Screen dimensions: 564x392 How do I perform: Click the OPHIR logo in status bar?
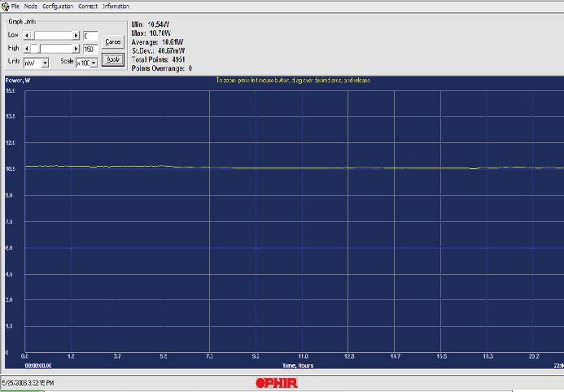277,383
